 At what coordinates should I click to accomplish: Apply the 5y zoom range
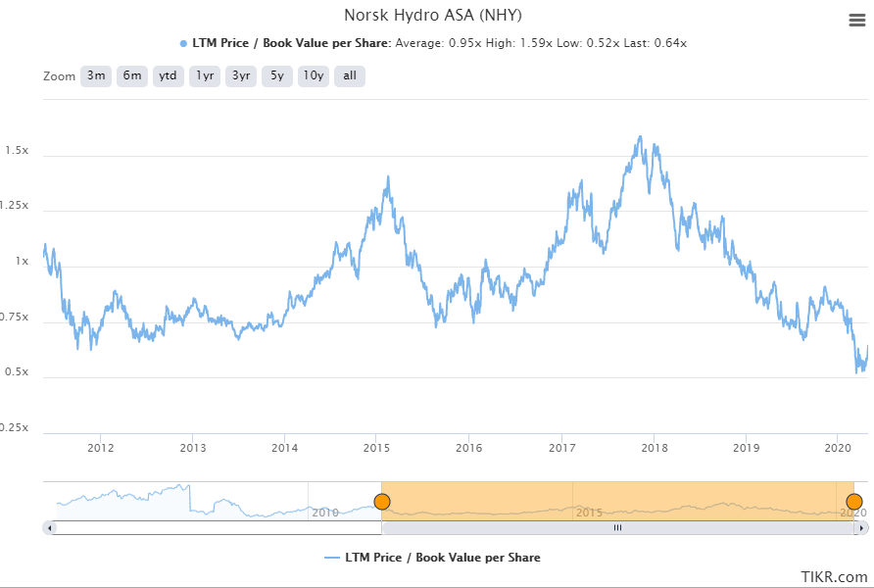[x=277, y=76]
